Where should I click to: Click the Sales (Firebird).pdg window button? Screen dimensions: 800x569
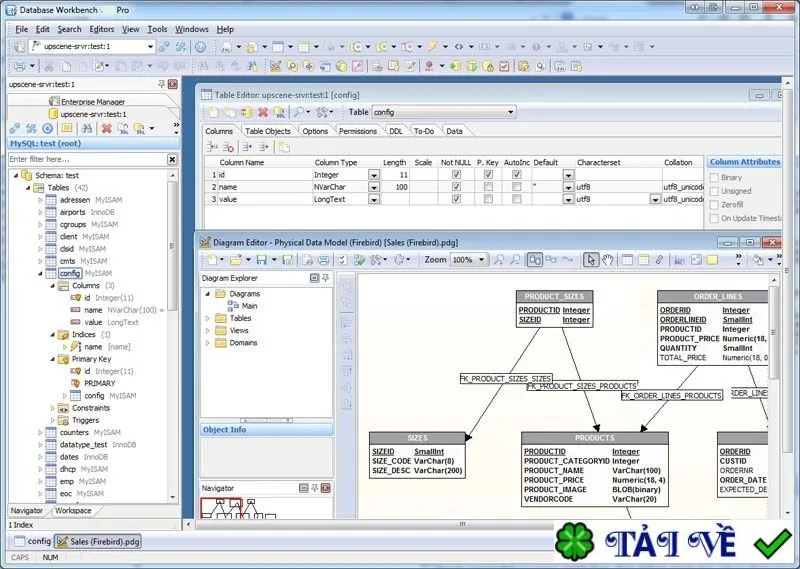[x=98, y=541]
